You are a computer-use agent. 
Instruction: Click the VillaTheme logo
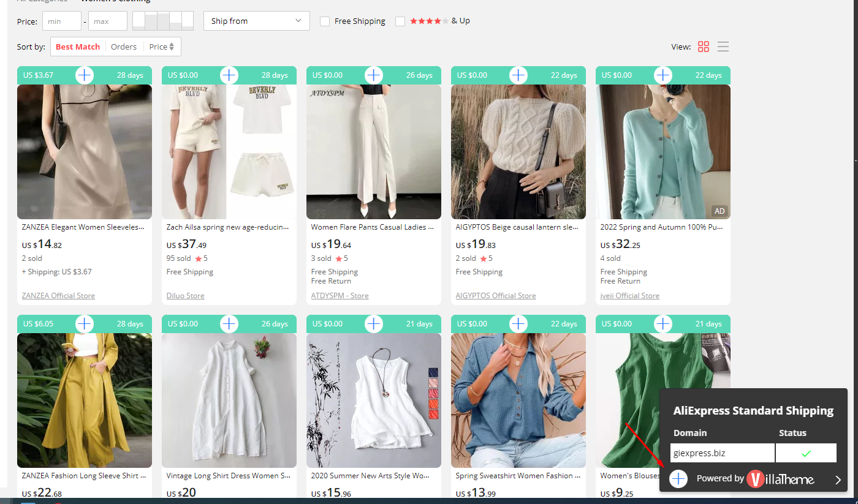pos(780,479)
